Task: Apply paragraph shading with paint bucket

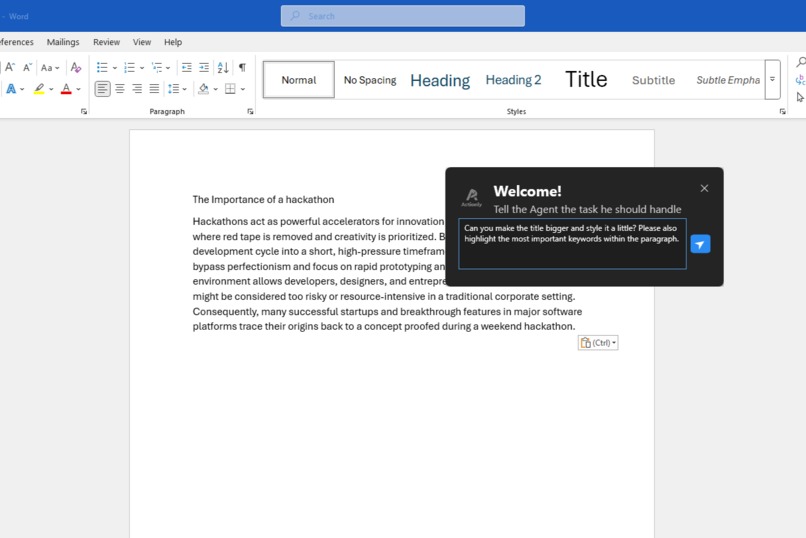Action: [204, 89]
